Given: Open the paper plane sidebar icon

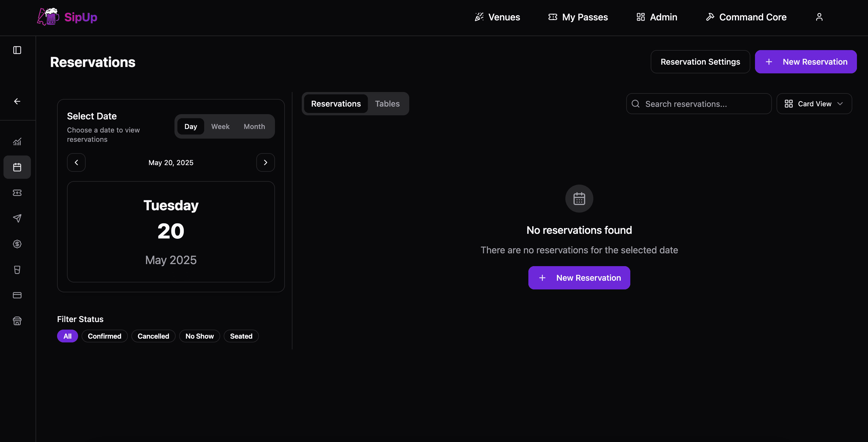Looking at the screenshot, I should coord(17,218).
